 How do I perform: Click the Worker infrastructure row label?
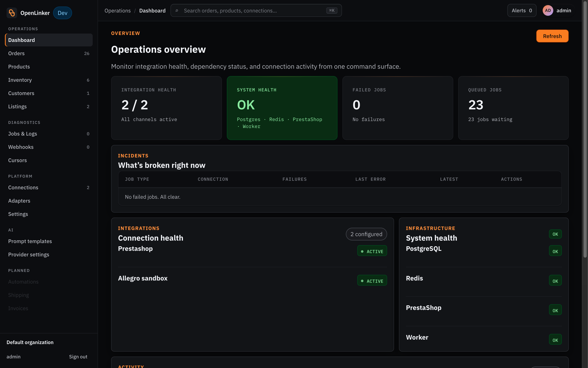click(417, 337)
